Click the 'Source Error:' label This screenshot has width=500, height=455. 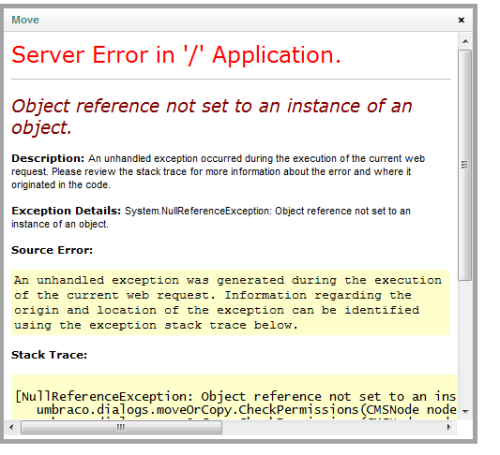(x=52, y=250)
